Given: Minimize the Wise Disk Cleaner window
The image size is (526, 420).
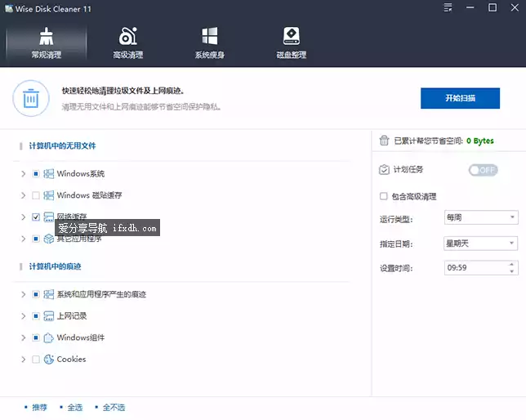Looking at the screenshot, I should click(470, 7).
